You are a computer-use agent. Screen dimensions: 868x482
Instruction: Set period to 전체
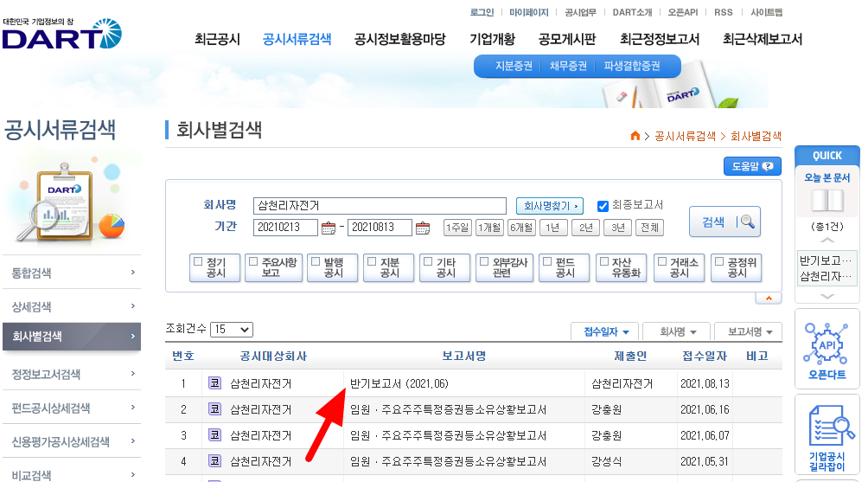650,228
